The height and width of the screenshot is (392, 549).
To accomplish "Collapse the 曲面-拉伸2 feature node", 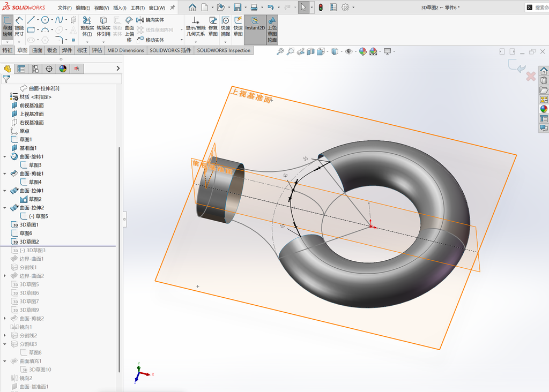I will pyautogui.click(x=5, y=208).
